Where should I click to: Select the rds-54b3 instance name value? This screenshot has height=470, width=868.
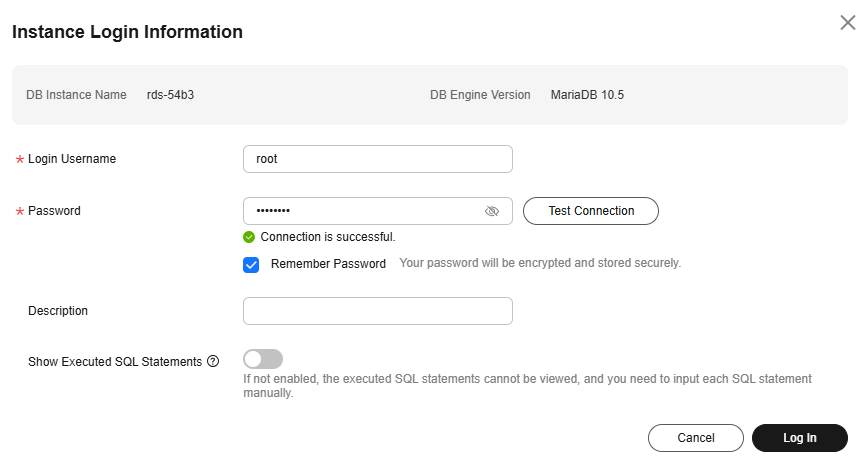click(170, 95)
